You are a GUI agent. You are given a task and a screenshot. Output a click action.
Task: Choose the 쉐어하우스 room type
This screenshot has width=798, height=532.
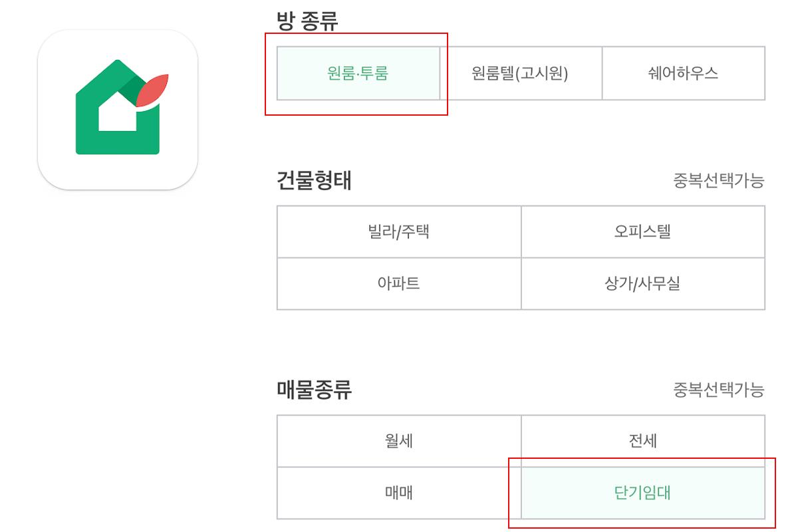(683, 73)
